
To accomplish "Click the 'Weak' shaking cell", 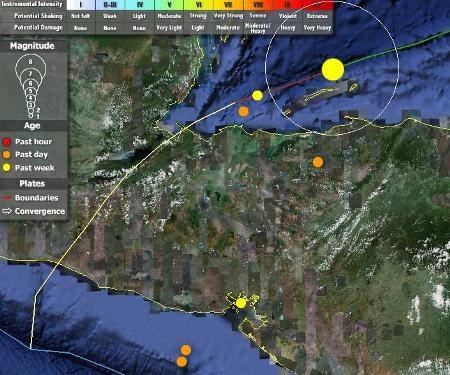I will click(110, 16).
